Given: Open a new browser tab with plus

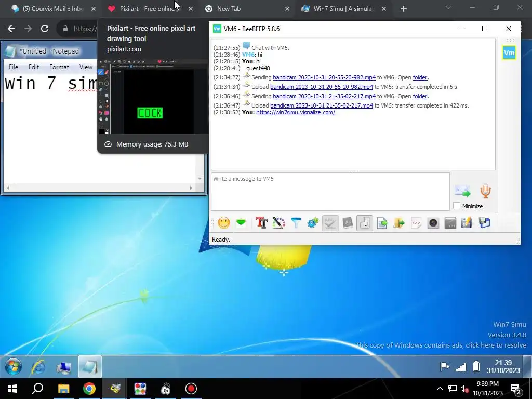Looking at the screenshot, I should [403, 9].
